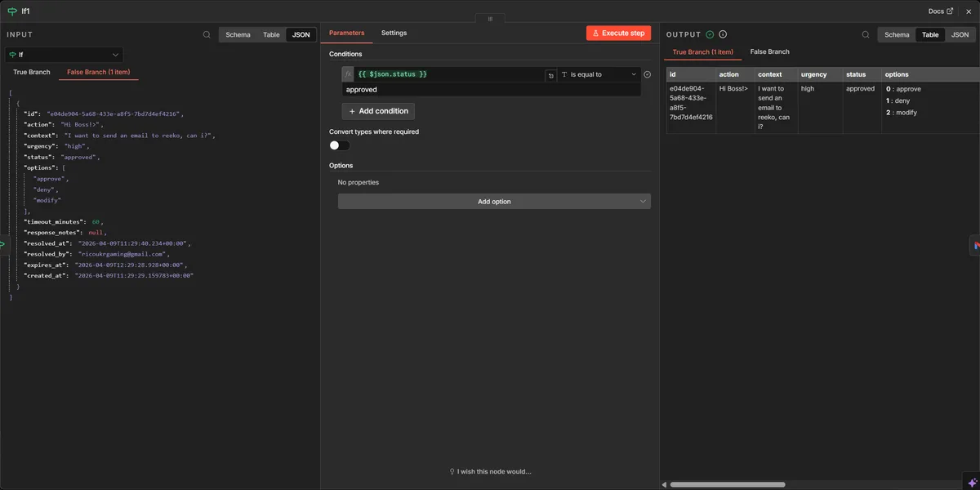The height and width of the screenshot is (490, 980).
Task: Click the refresh icon next to the expression field
Action: pyautogui.click(x=551, y=74)
